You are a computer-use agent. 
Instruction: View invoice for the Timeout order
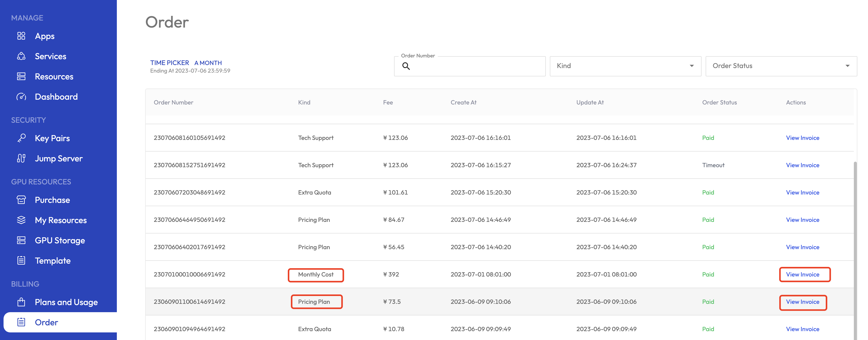[x=802, y=165]
